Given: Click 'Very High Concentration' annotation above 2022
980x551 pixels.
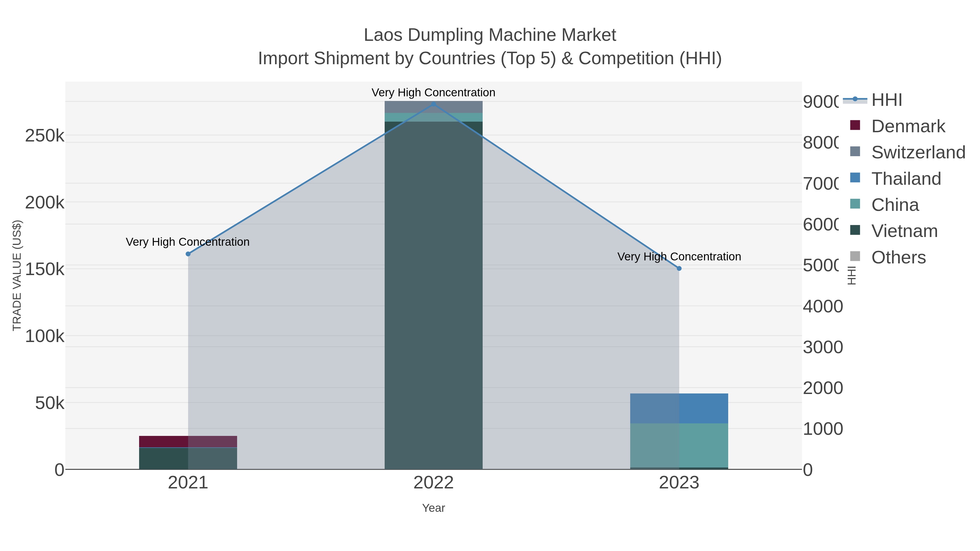Looking at the screenshot, I should 433,93.
